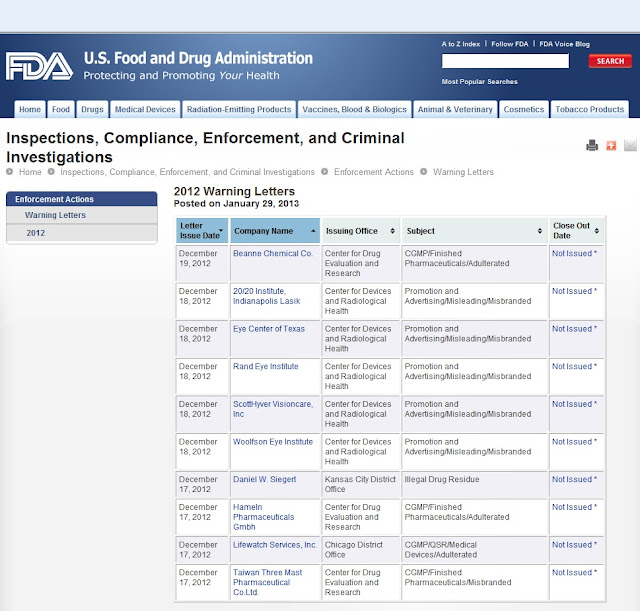
Task: Open Vaccines, Blood & Biologics tab
Action: click(x=354, y=109)
